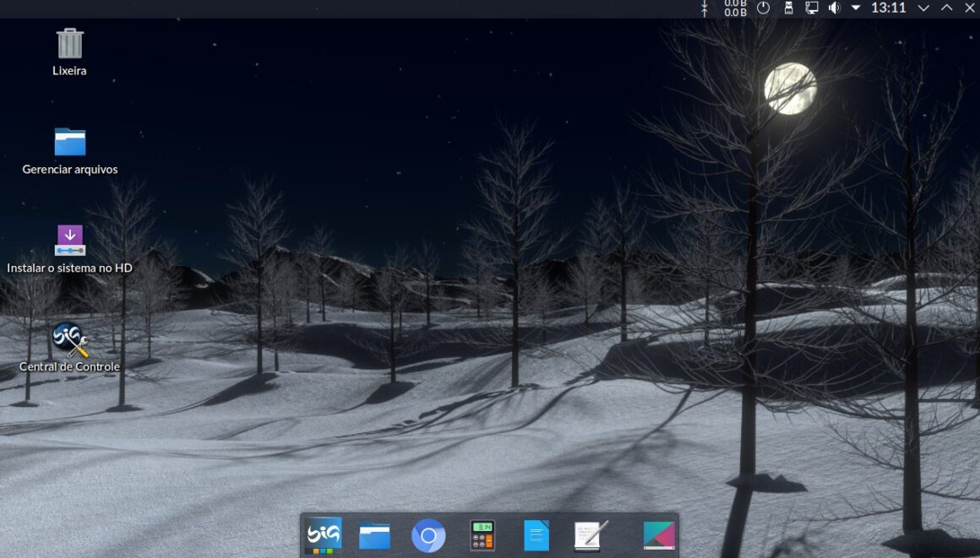Viewport: 980px width, 558px height.
Task: Open the removable devices icon in the tray
Action: point(787,8)
